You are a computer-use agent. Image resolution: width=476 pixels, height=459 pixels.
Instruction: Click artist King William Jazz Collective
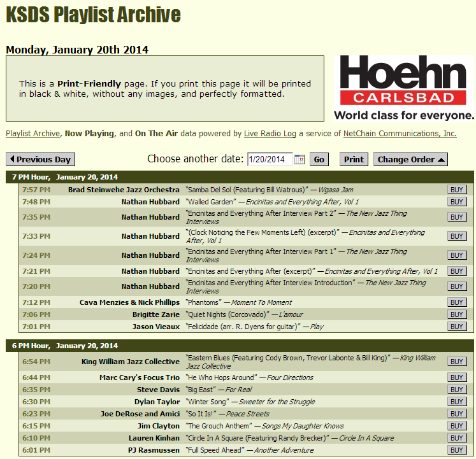[x=131, y=362]
